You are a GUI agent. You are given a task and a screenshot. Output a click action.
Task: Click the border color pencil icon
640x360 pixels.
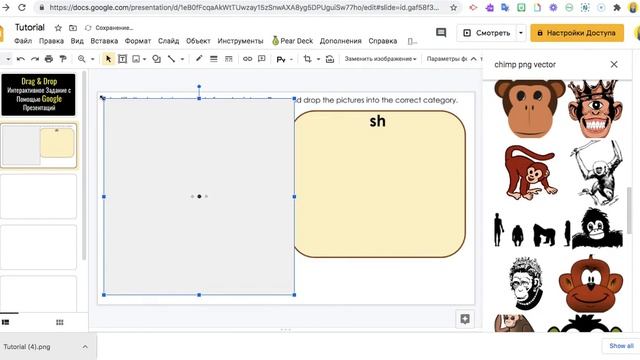(199, 59)
